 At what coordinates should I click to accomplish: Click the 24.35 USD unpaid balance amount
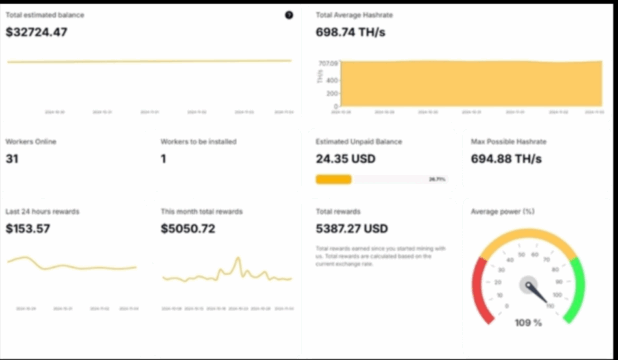(x=346, y=159)
